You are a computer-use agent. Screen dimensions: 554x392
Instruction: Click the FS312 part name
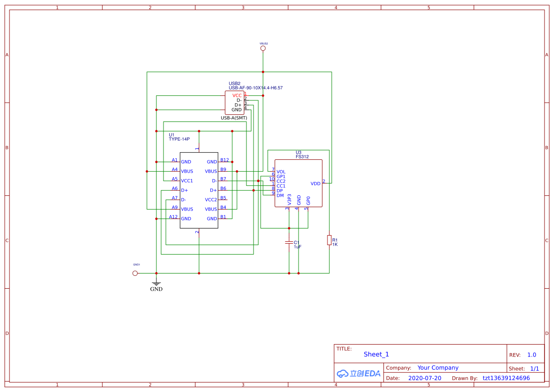[302, 157]
